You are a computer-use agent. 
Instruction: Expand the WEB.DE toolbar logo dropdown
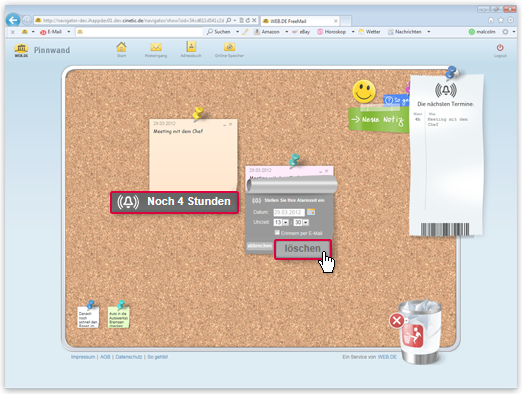[x=33, y=32]
